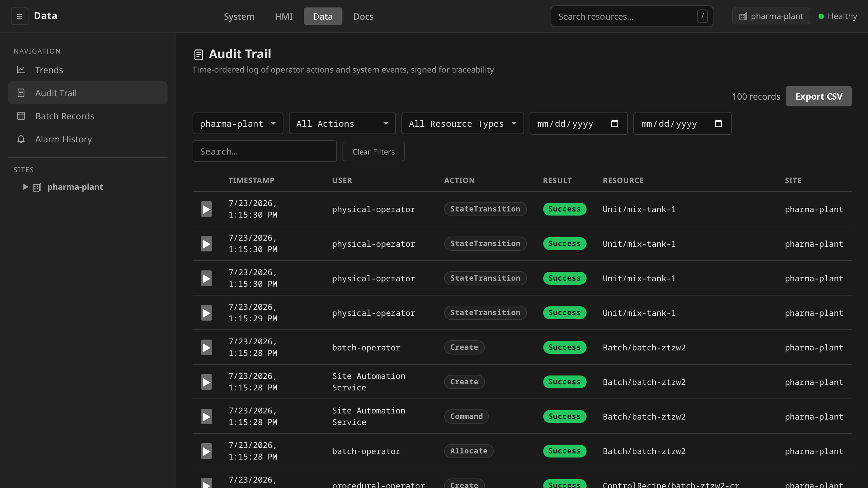Viewport: 868px width, 488px height.
Task: Click the Export CSV button
Action: click(x=819, y=96)
